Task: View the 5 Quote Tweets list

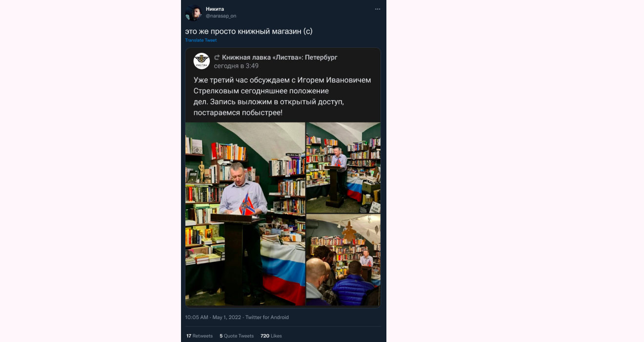Action: 237,336
